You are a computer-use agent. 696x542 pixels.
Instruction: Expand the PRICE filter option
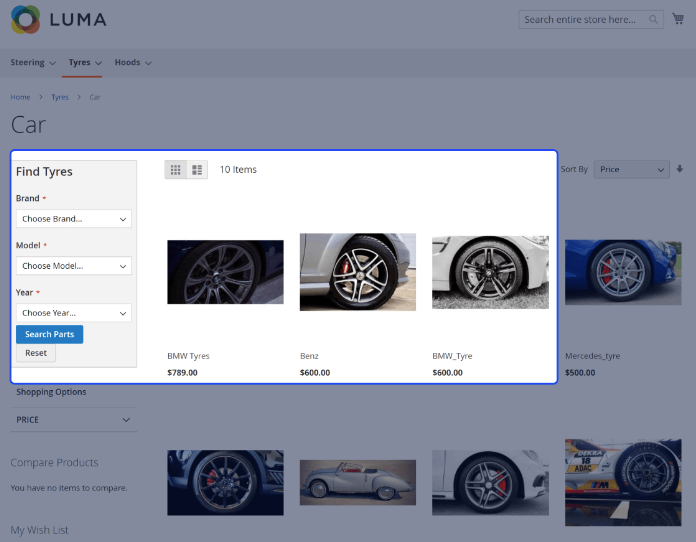74,420
